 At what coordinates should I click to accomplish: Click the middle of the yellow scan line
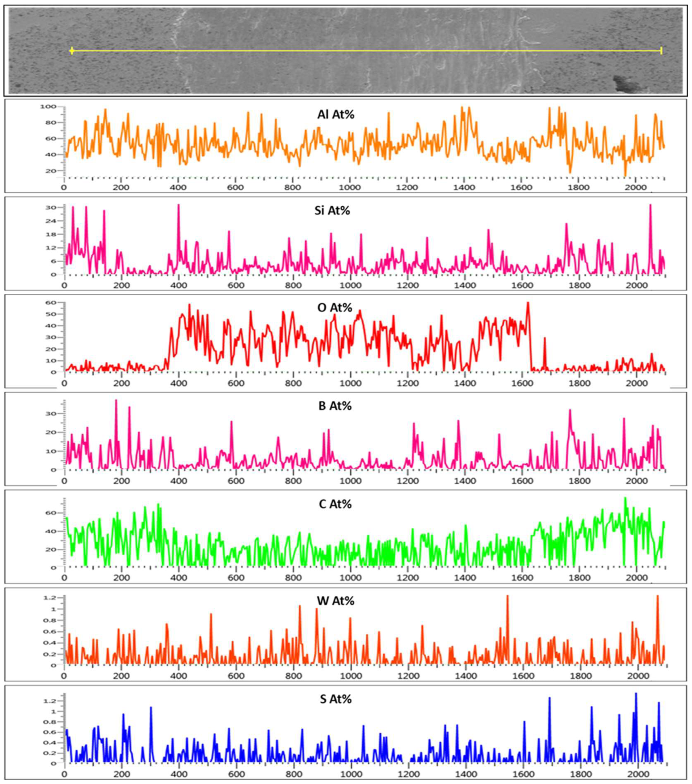pyautogui.click(x=366, y=51)
